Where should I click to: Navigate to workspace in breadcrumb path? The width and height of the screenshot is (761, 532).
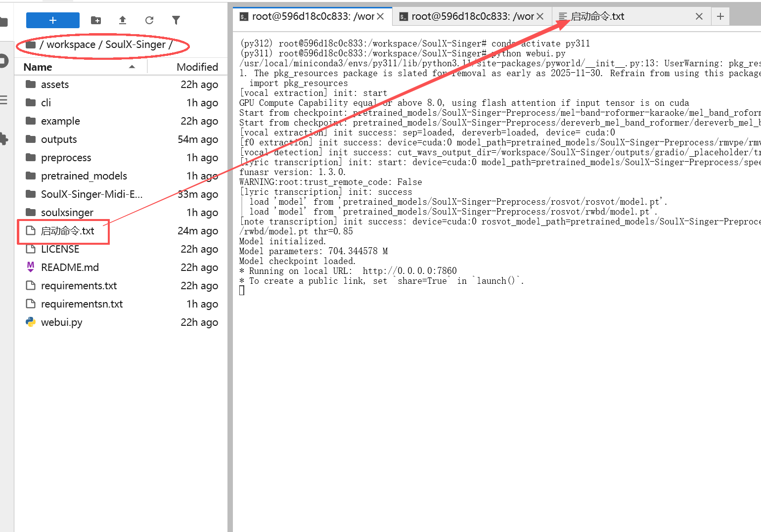(71, 45)
